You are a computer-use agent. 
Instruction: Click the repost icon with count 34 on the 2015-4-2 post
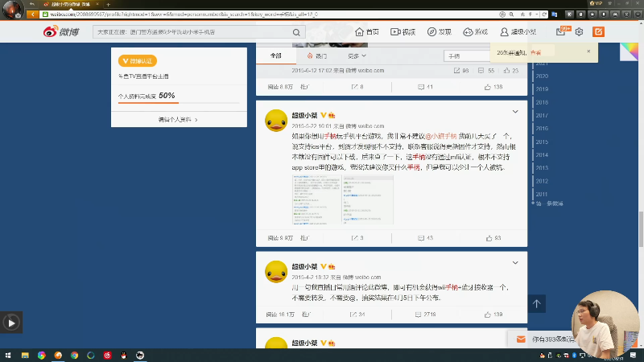click(x=357, y=315)
